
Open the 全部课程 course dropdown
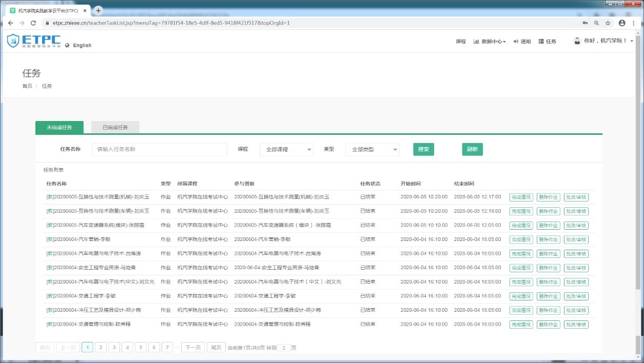tap(285, 149)
